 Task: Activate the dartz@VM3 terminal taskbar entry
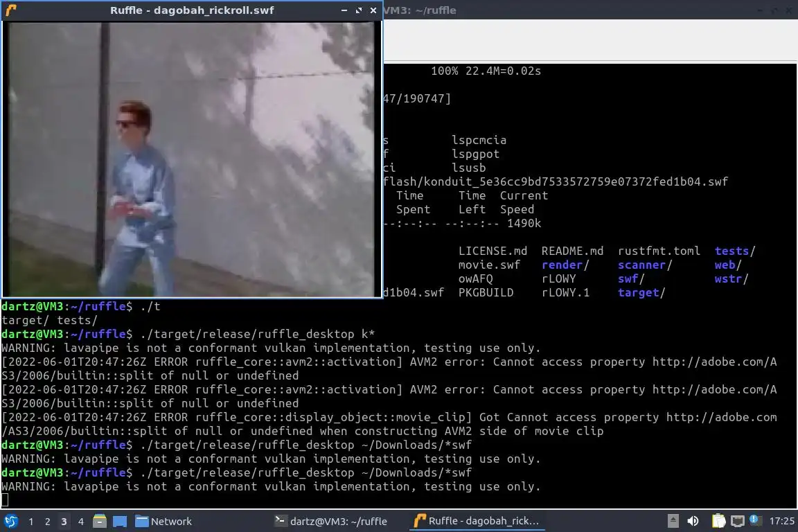[331, 522]
